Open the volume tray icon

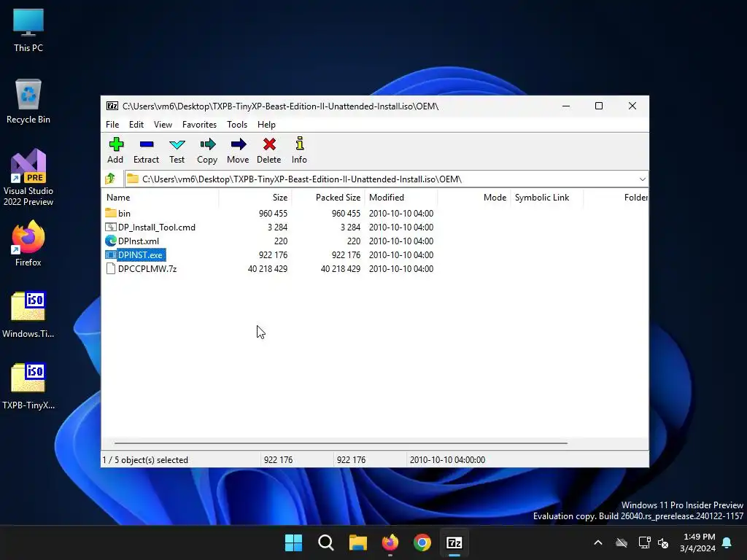tap(662, 542)
